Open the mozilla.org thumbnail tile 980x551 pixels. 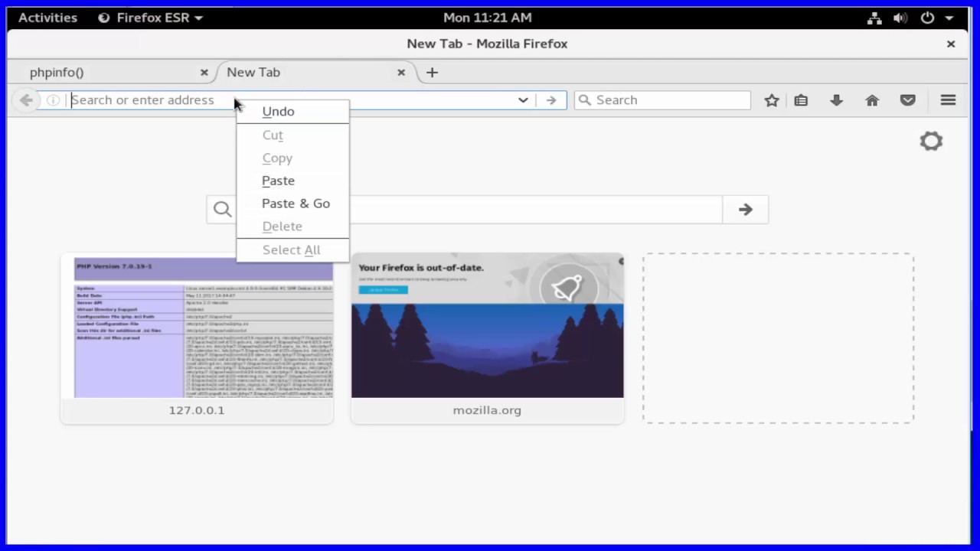click(x=487, y=338)
